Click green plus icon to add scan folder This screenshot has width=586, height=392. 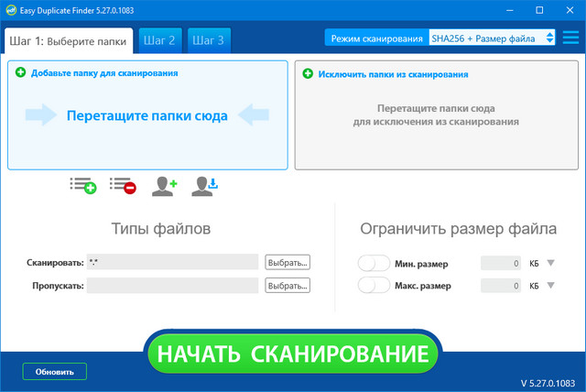tap(21, 72)
